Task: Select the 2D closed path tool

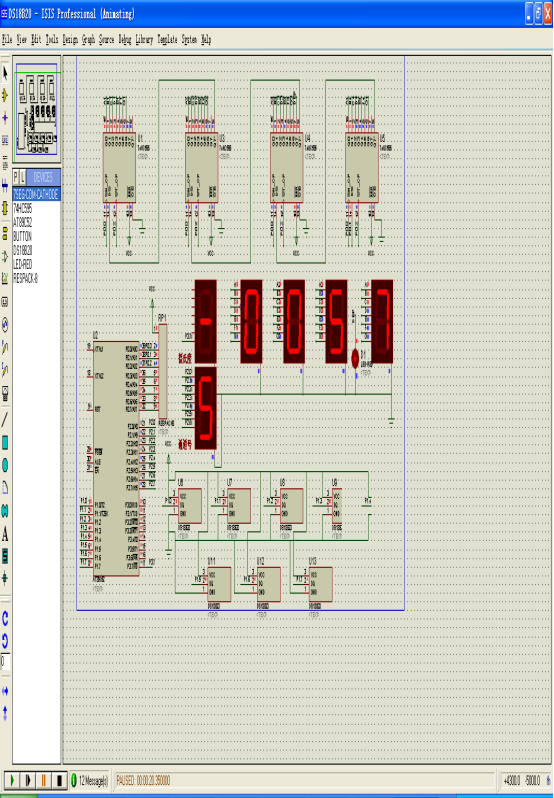Action: pyautogui.click(x=5, y=510)
